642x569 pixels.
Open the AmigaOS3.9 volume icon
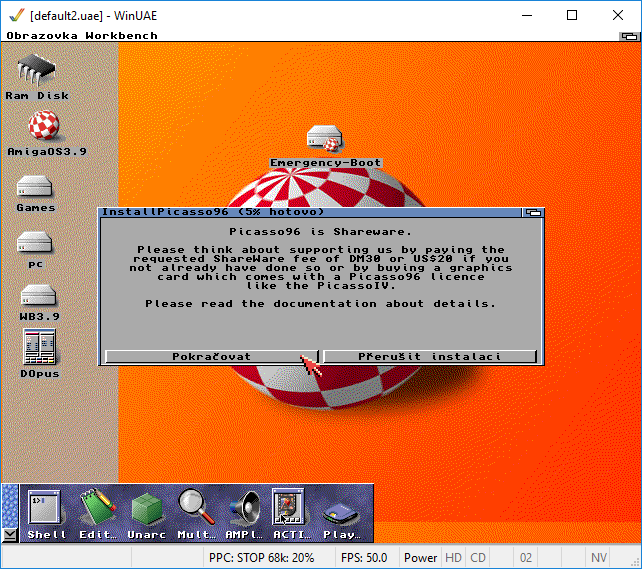tap(37, 128)
